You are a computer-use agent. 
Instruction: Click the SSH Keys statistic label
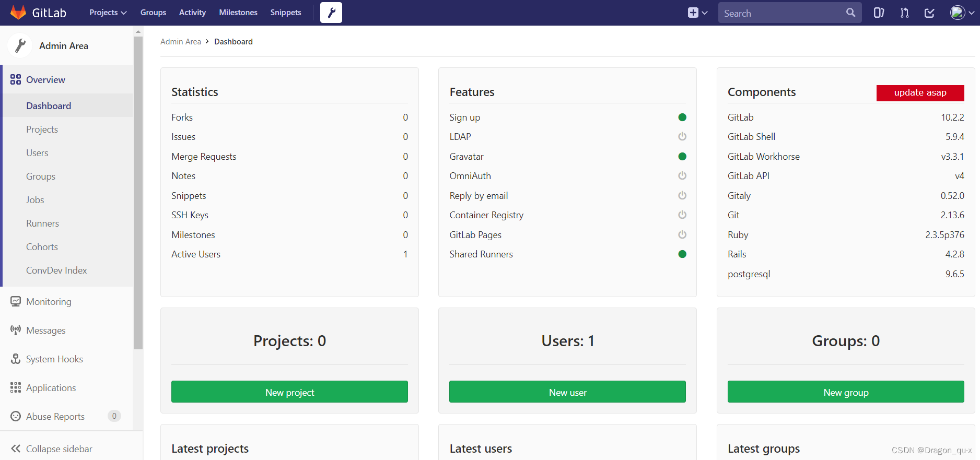(190, 215)
